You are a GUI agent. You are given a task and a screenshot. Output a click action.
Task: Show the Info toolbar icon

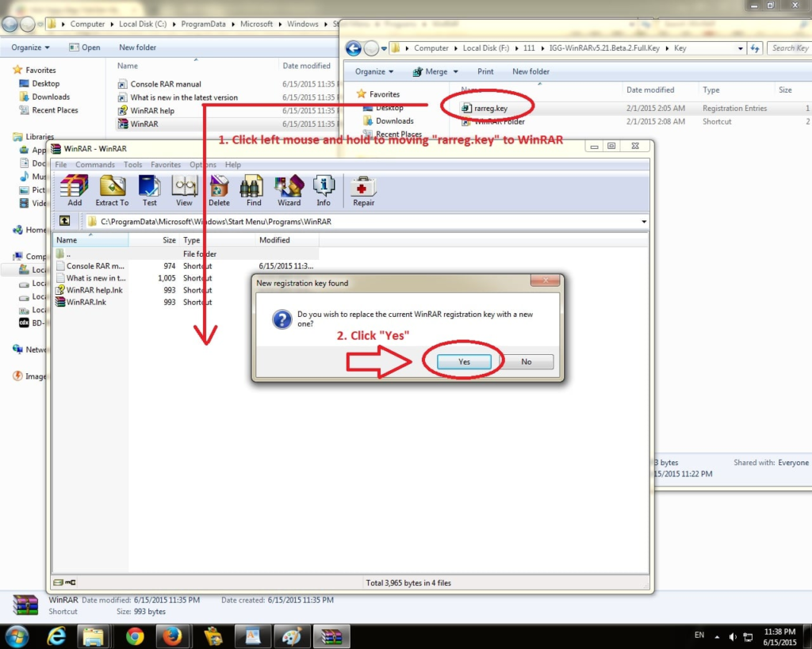pos(324,190)
